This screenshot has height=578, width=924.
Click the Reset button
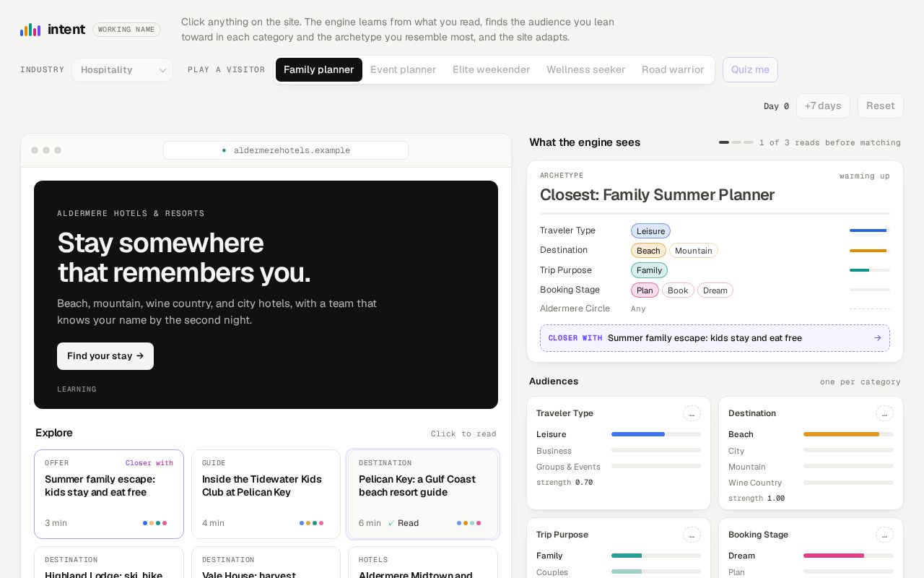point(880,106)
